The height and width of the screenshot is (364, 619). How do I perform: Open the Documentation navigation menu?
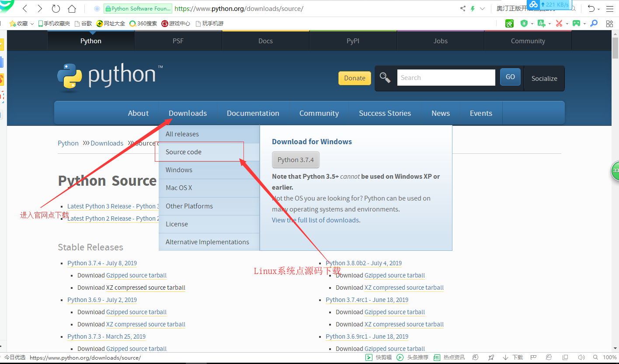coord(253,113)
